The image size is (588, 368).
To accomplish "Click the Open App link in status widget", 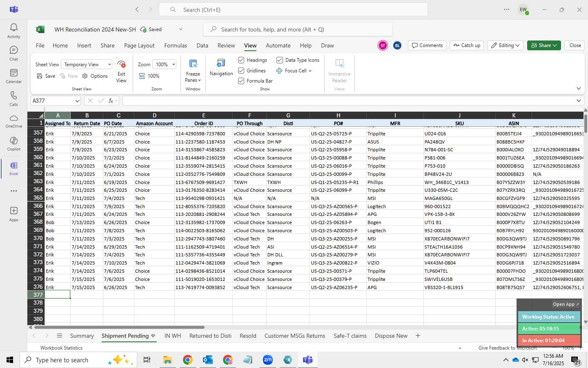I will point(566,304).
